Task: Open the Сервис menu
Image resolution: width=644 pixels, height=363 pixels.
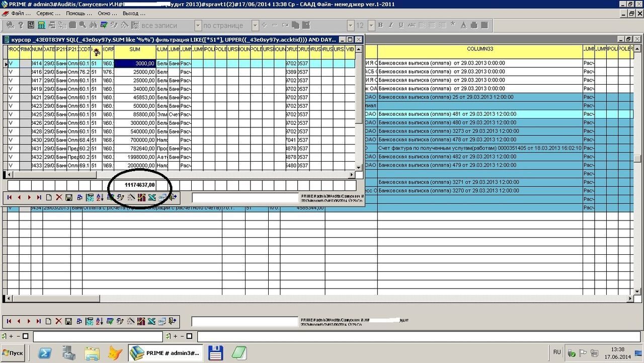Action: [48, 14]
